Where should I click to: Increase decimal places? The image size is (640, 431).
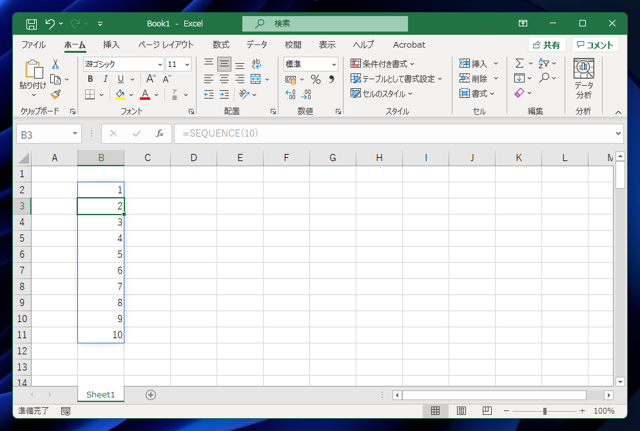click(x=291, y=95)
